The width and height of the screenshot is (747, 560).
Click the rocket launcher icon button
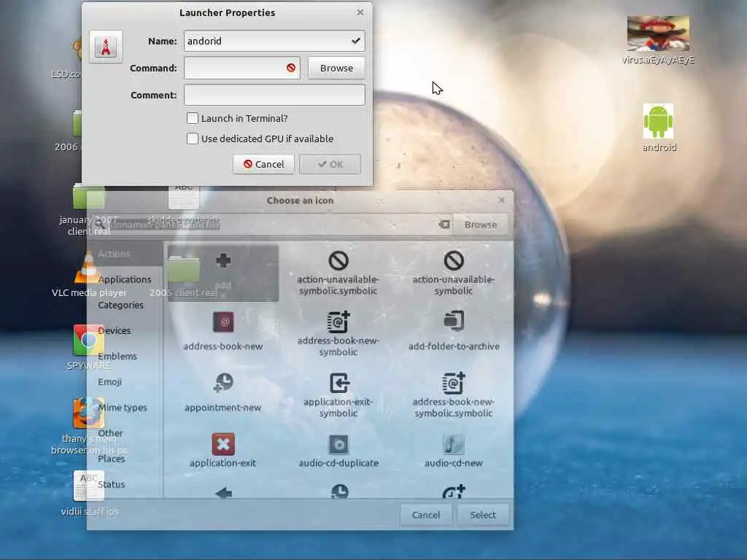coord(106,47)
